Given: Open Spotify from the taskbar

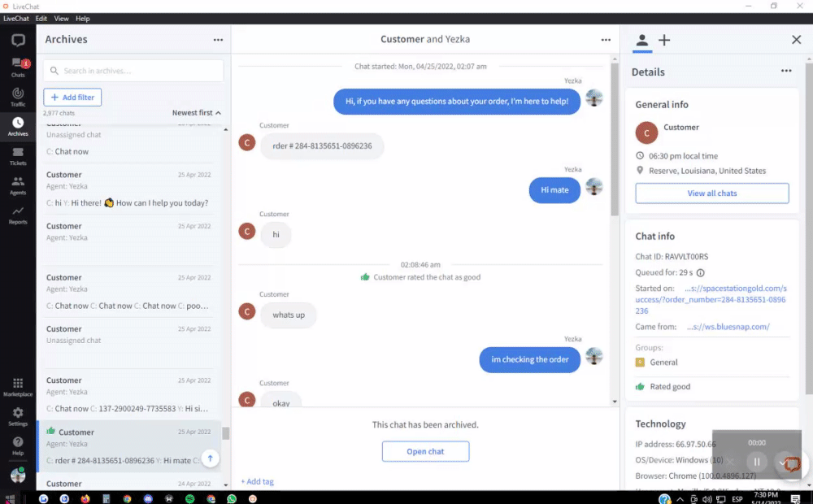Looking at the screenshot, I should click(189, 499).
